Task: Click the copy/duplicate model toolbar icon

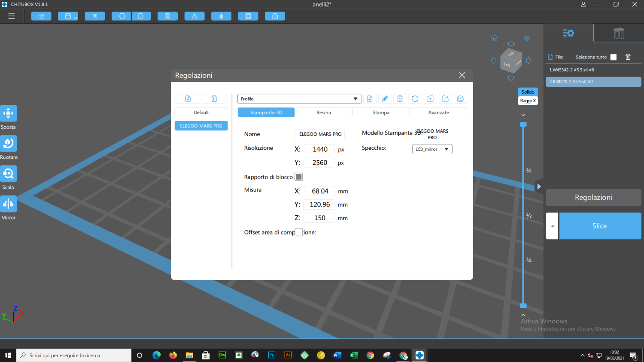Action: click(168, 16)
